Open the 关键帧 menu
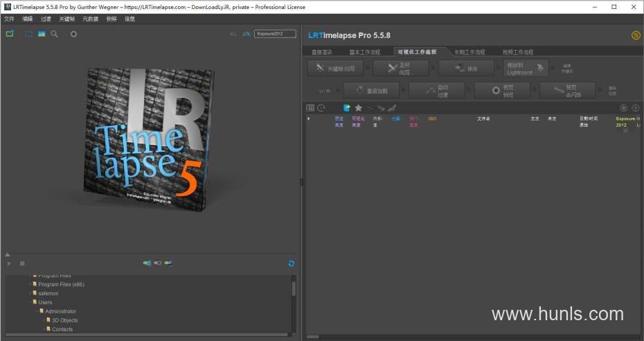The width and height of the screenshot is (644, 341). click(66, 19)
